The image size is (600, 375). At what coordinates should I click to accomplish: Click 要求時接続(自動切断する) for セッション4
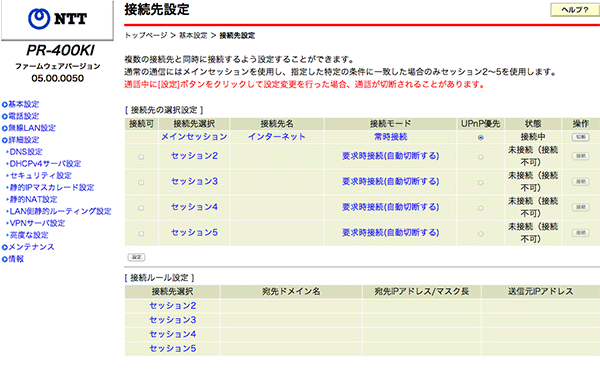click(x=390, y=207)
